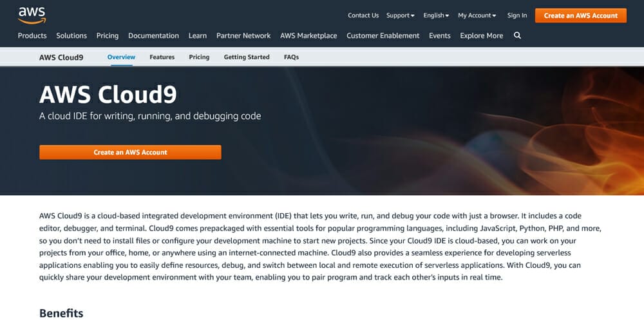The width and height of the screenshot is (644, 322).
Task: Select the Features tab
Action: click(162, 57)
